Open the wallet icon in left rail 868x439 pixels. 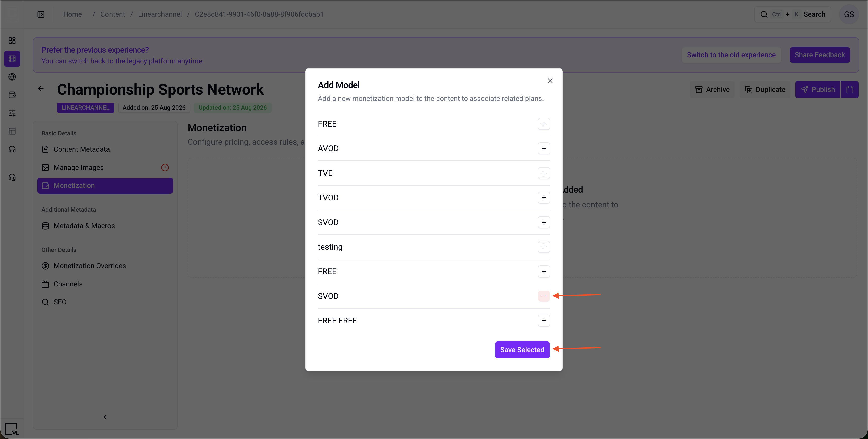click(x=12, y=95)
